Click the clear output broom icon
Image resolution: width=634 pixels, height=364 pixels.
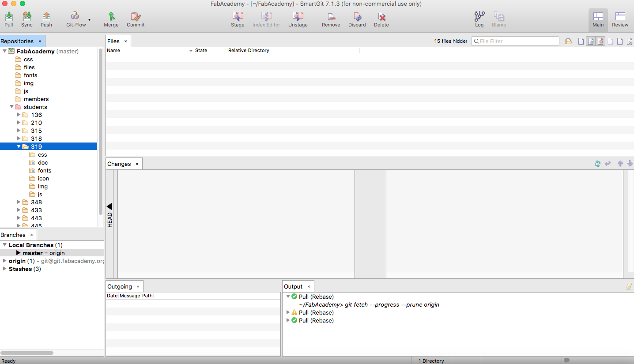[629, 286]
